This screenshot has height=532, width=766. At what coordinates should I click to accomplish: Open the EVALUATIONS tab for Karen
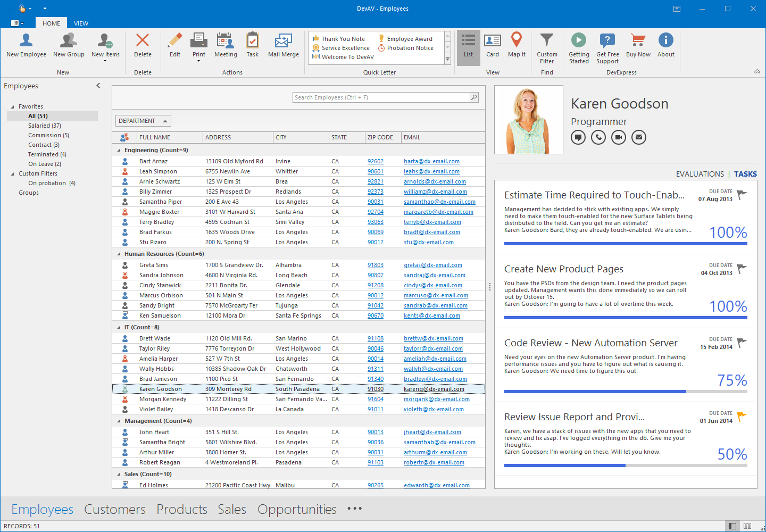coord(700,173)
